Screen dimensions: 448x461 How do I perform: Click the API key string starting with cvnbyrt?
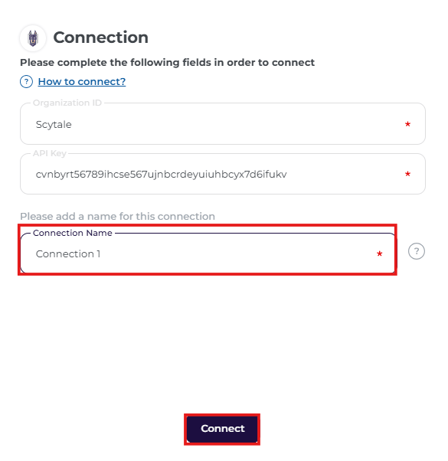[161, 174]
